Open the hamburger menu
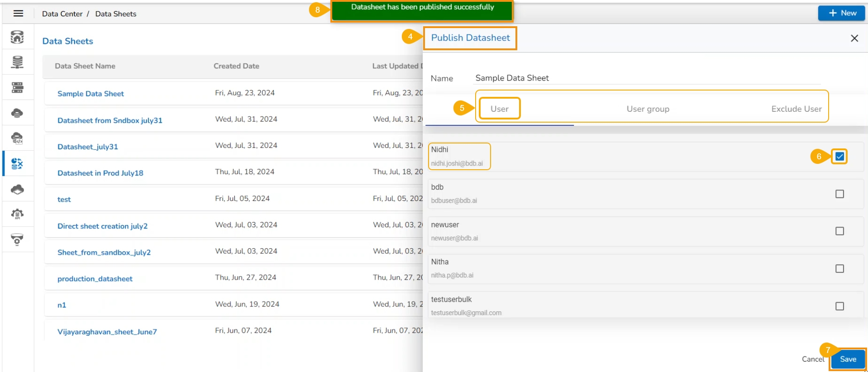 click(18, 14)
